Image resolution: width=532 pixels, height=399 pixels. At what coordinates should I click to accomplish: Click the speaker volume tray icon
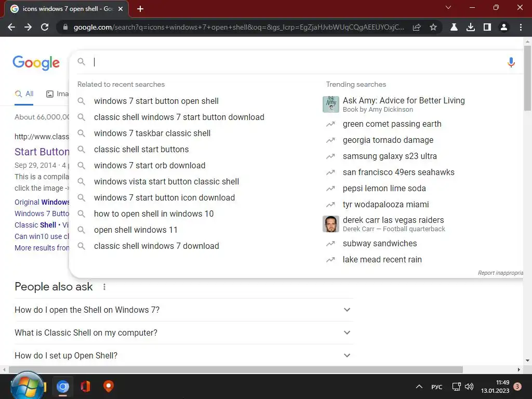click(469, 387)
